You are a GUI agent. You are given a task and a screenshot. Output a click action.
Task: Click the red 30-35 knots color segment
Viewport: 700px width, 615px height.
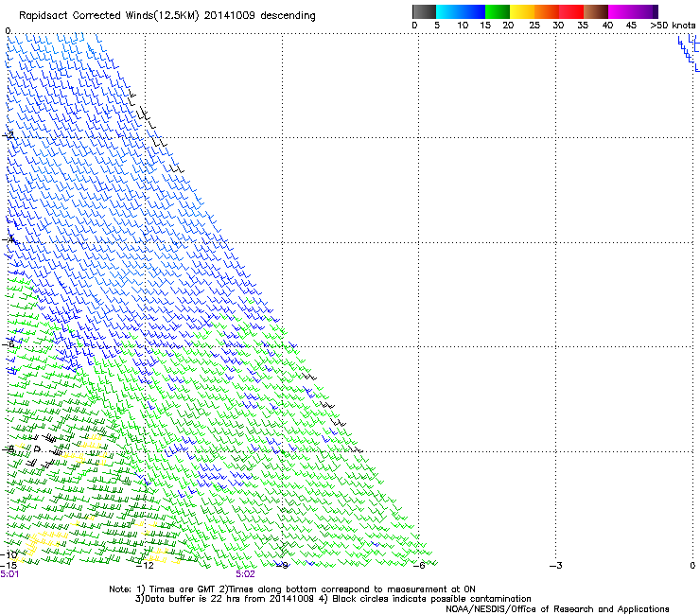[x=571, y=11]
